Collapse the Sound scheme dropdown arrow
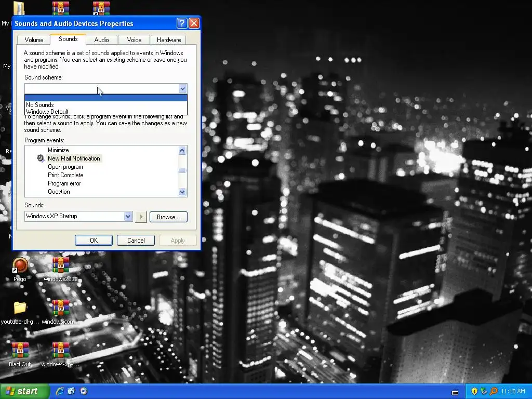Screen dimensions: 532x399 pyautogui.click(x=182, y=88)
